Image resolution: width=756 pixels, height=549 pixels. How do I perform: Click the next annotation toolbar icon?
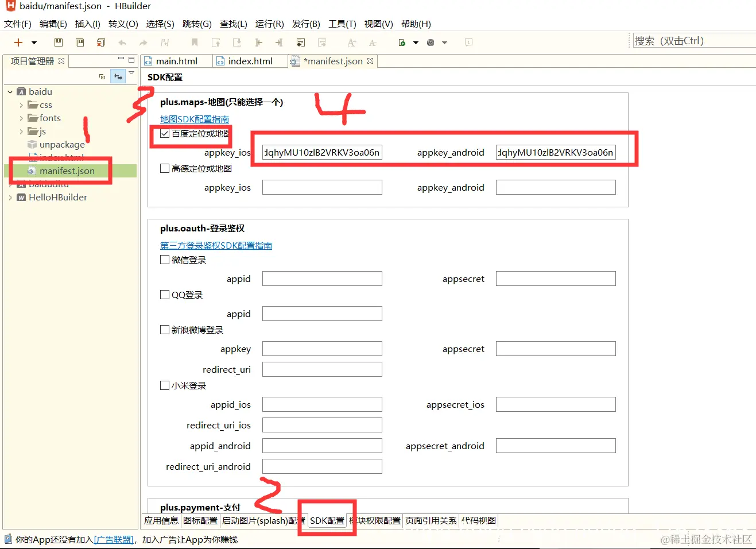point(237,42)
